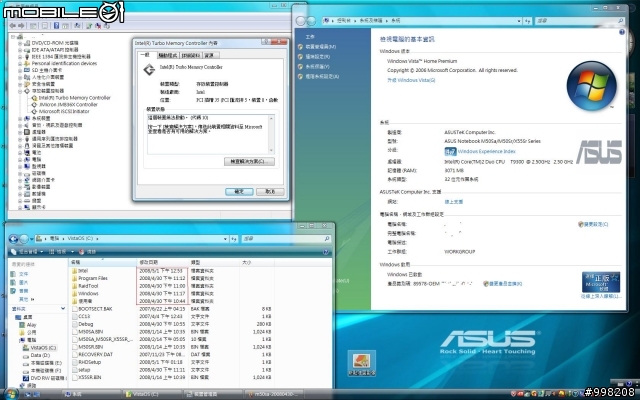The height and width of the screenshot is (400, 640).
Task: Select Data (D:) in folder tree
Action: (x=40, y=356)
